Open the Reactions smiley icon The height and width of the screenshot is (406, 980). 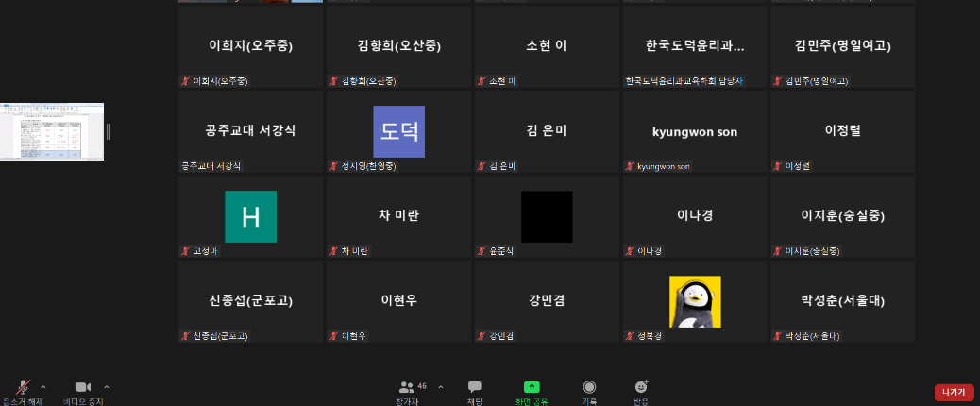pyautogui.click(x=641, y=387)
